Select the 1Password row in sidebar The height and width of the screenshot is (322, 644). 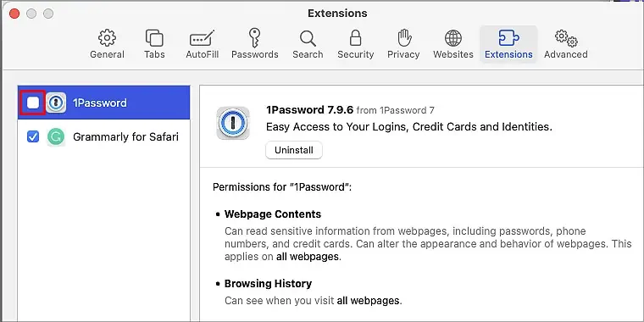point(104,103)
